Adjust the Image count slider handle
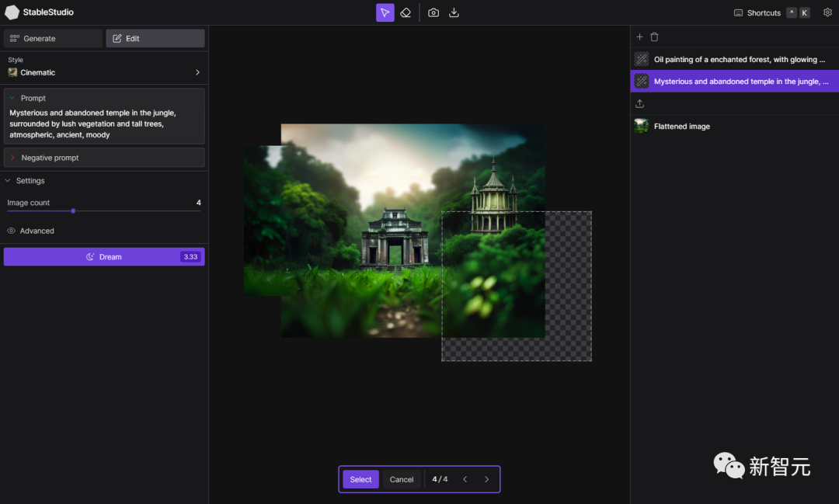The height and width of the screenshot is (504, 839). click(x=73, y=210)
